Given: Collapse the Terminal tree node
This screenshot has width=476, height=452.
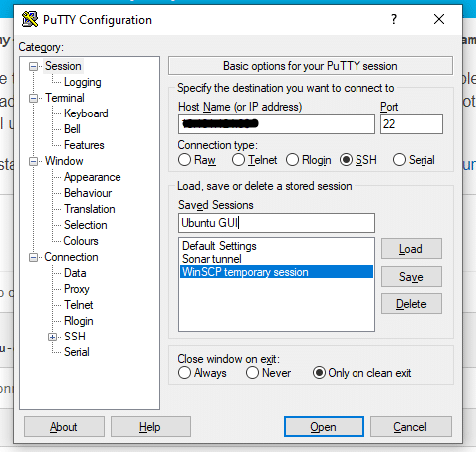Looking at the screenshot, I should (33, 98).
